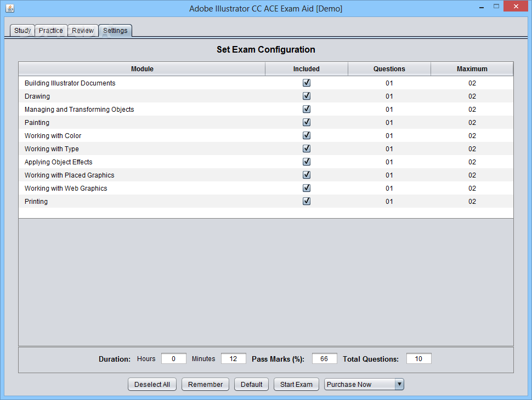Click the Java application icon in title bar
The height and width of the screenshot is (400, 532).
pos(10,8)
